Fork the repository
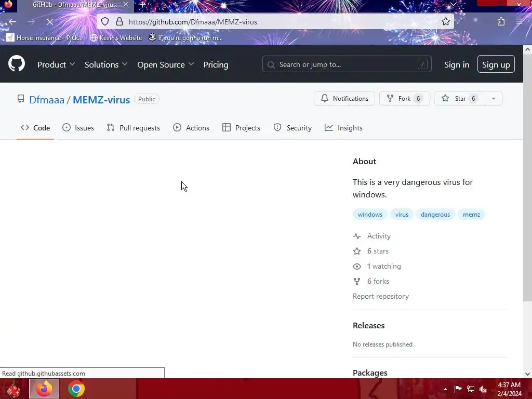Viewport: 532px width, 399px height. tap(404, 98)
